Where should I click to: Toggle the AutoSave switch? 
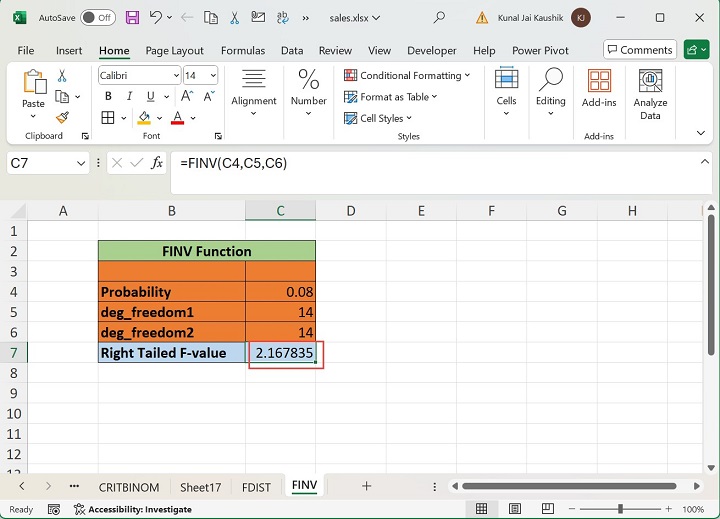click(x=97, y=17)
